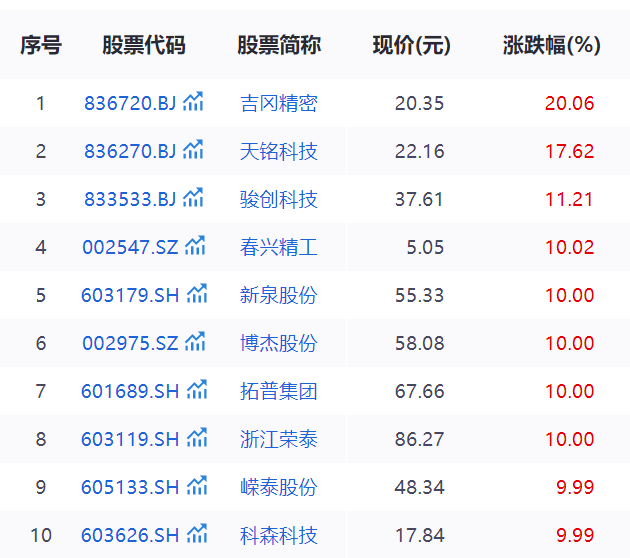
Task: Click chart icon beside 601689.SH
Action: [x=198, y=390]
